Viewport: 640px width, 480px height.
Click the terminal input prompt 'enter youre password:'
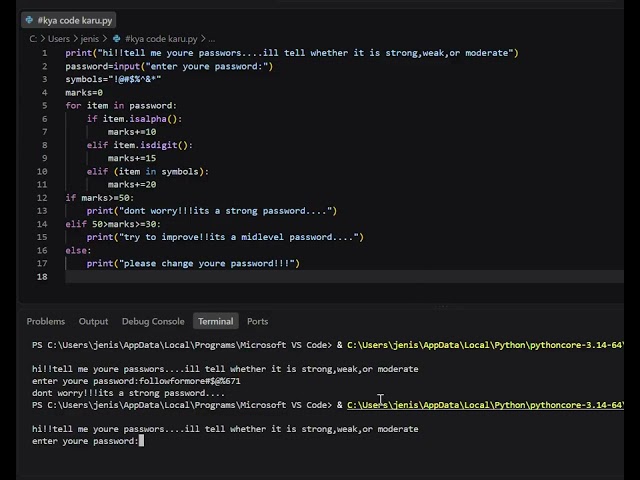85,441
